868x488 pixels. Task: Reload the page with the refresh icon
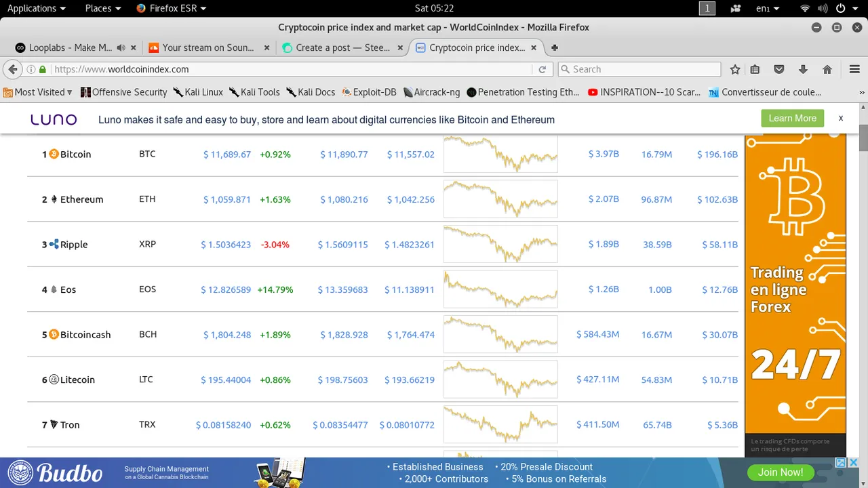click(x=542, y=69)
